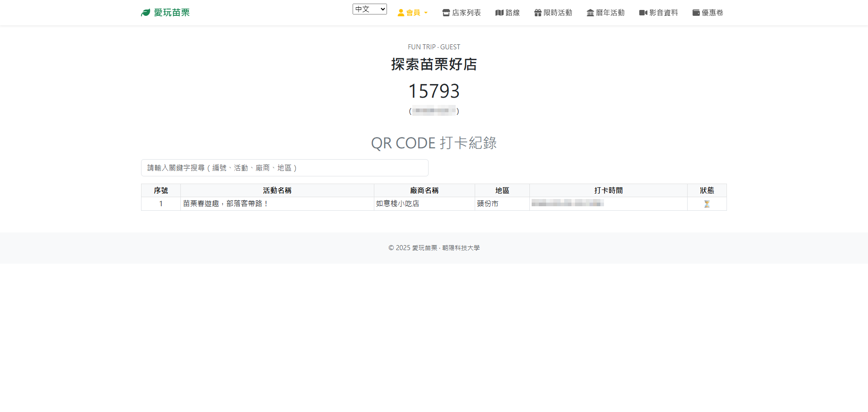868x412 pixels.
Task: Open 曆年活動 via the museum icon
Action: [590, 13]
